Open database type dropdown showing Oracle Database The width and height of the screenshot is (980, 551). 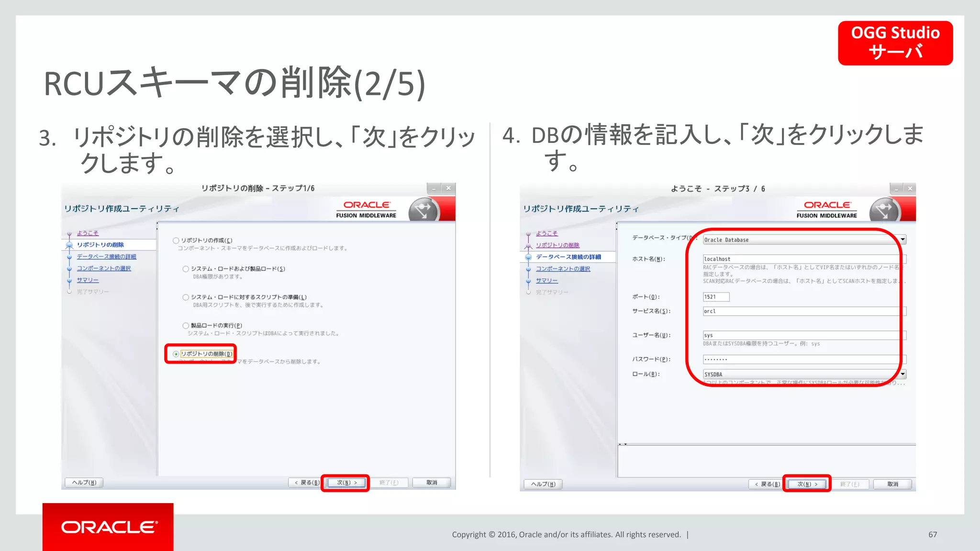804,240
